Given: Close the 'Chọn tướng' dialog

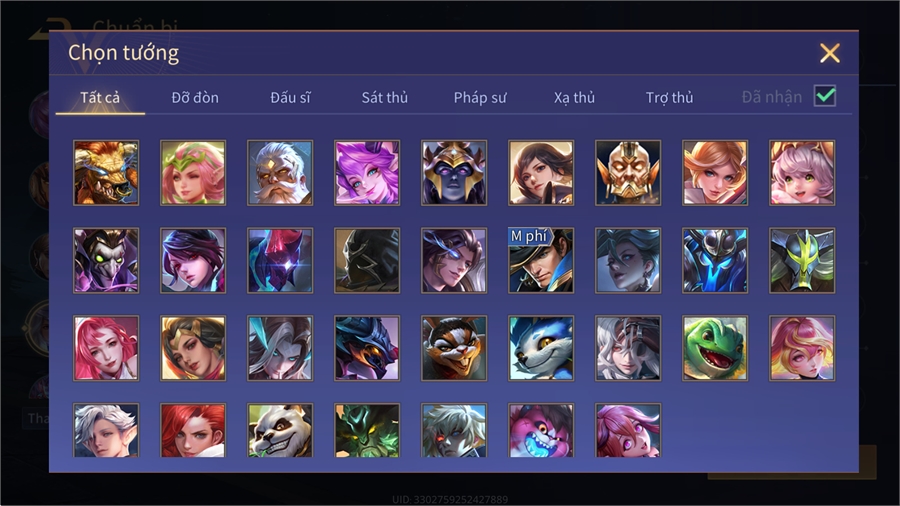Looking at the screenshot, I should pos(829,53).
